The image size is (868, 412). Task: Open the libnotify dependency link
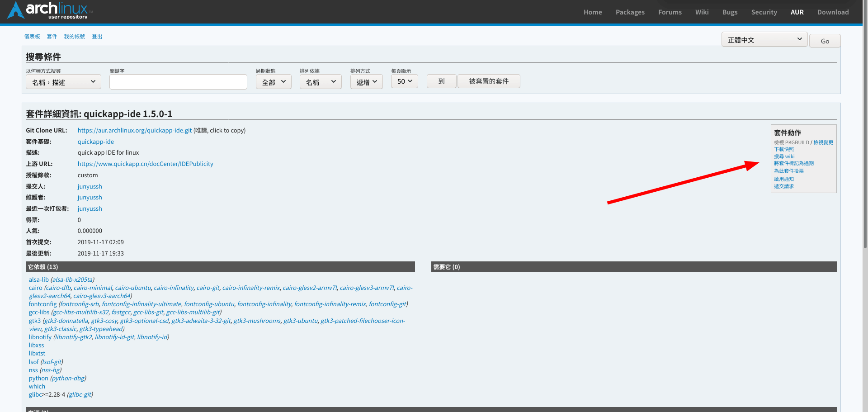click(40, 337)
